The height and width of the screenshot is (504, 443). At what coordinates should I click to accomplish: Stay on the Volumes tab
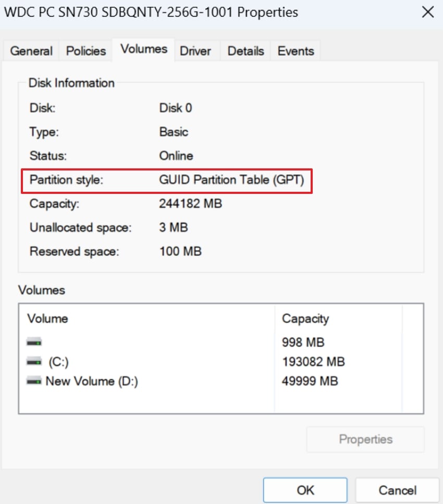(x=143, y=48)
